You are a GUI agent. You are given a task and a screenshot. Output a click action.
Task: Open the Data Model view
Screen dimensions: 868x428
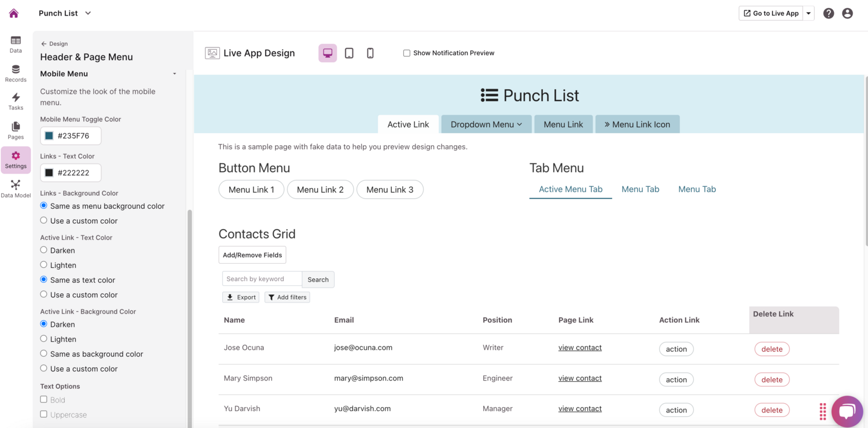pos(16,186)
